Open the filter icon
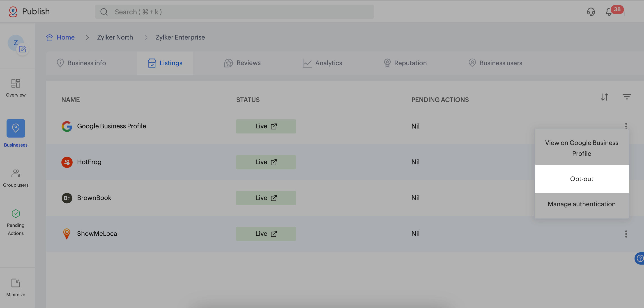Screen dimensions: 644x308 tap(626, 97)
